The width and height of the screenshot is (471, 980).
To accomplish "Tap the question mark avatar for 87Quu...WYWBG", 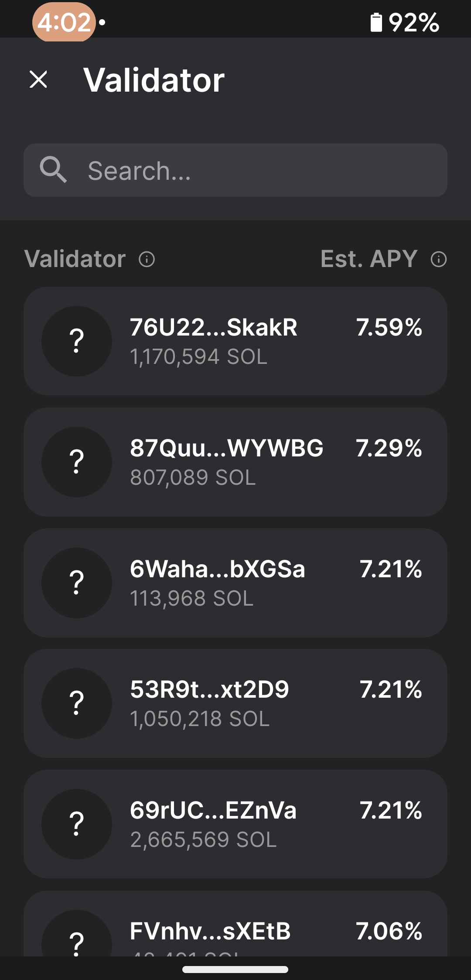I will click(77, 462).
